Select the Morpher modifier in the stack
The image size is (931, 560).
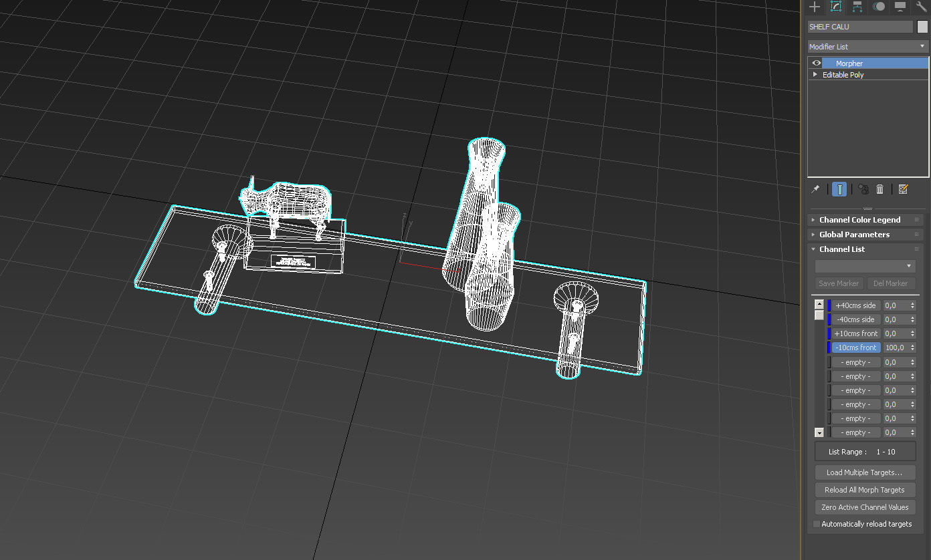(x=875, y=63)
